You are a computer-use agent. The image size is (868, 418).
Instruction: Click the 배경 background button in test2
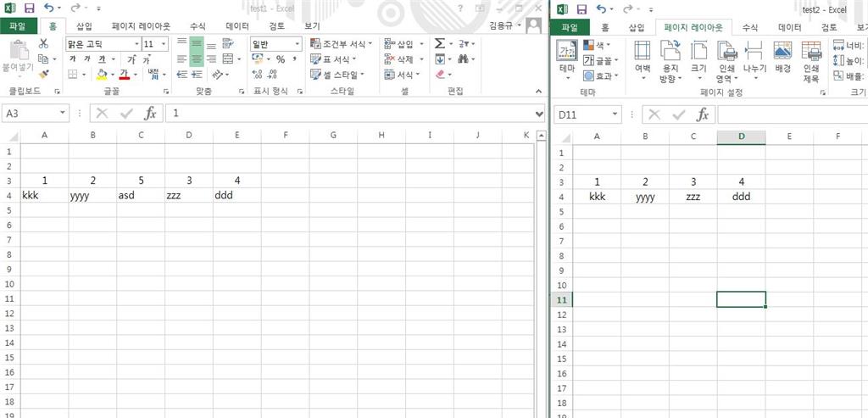pos(782,57)
